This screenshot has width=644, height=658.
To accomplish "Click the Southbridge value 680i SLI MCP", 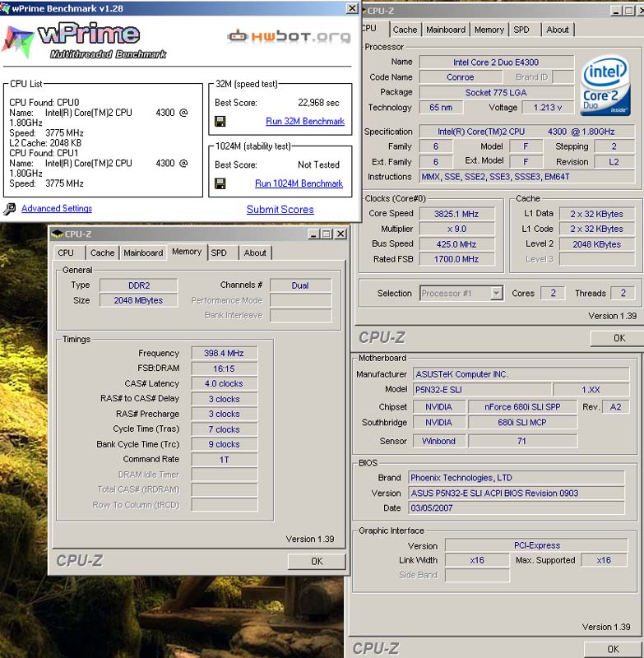I will coord(522,423).
